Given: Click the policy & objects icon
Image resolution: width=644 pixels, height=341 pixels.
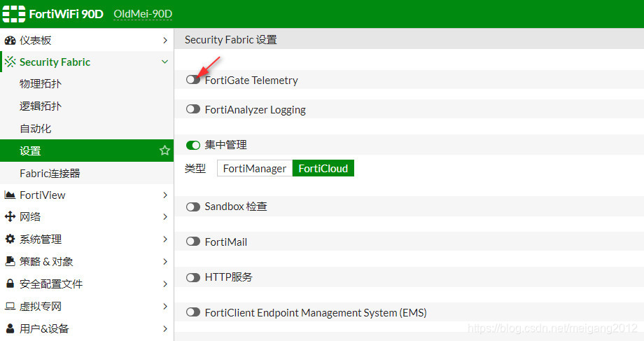Looking at the screenshot, I should [x=10, y=261].
